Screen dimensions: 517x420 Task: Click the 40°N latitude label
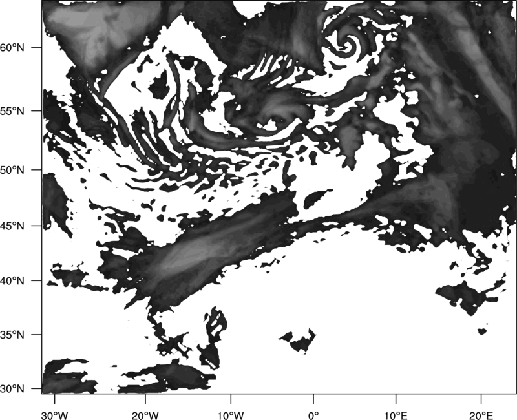click(12, 281)
